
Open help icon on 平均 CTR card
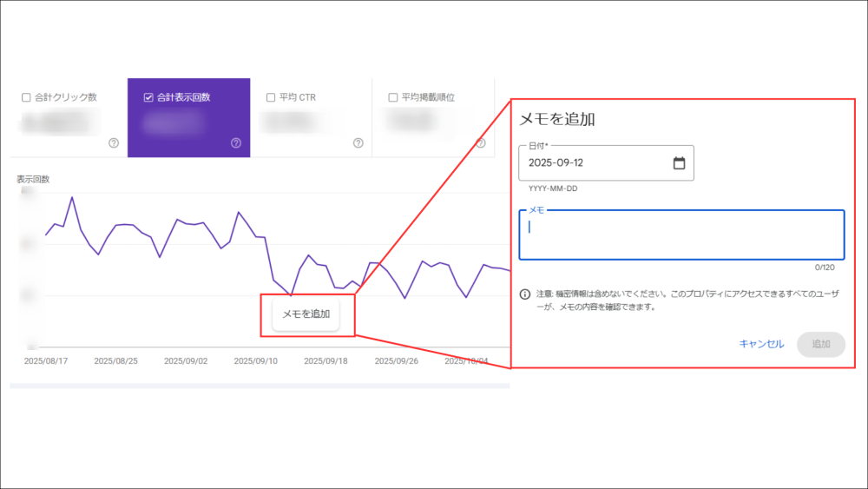point(358,143)
